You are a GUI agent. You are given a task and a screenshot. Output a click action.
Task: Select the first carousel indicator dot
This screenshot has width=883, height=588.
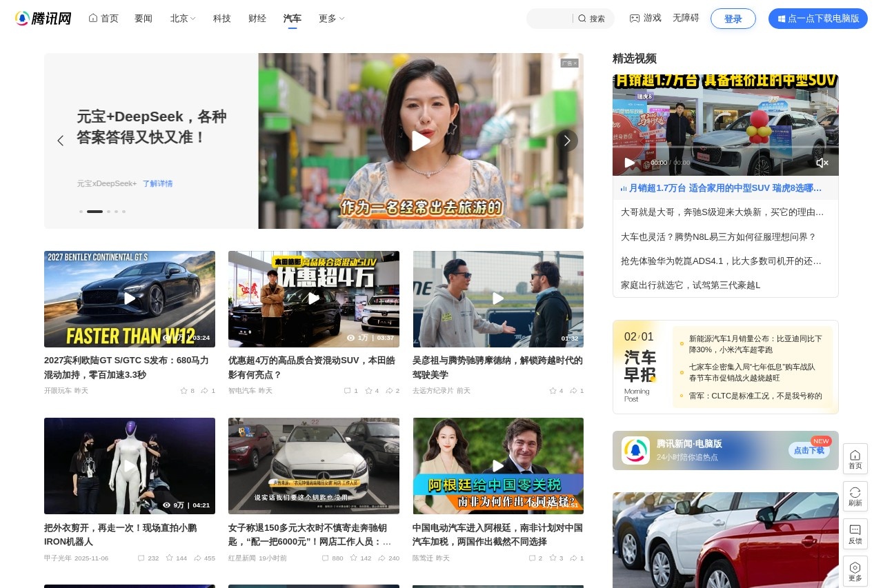81,212
